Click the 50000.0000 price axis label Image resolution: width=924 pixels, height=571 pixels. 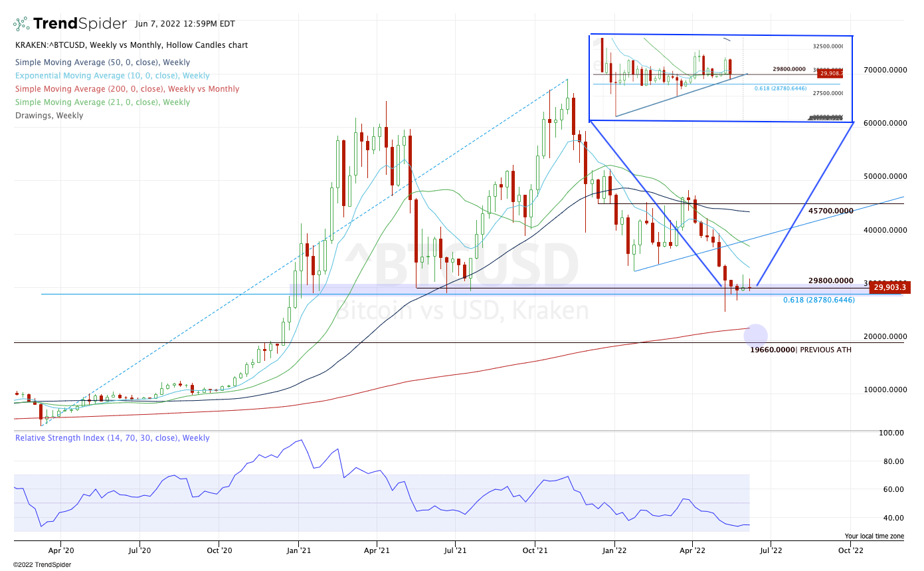point(884,177)
